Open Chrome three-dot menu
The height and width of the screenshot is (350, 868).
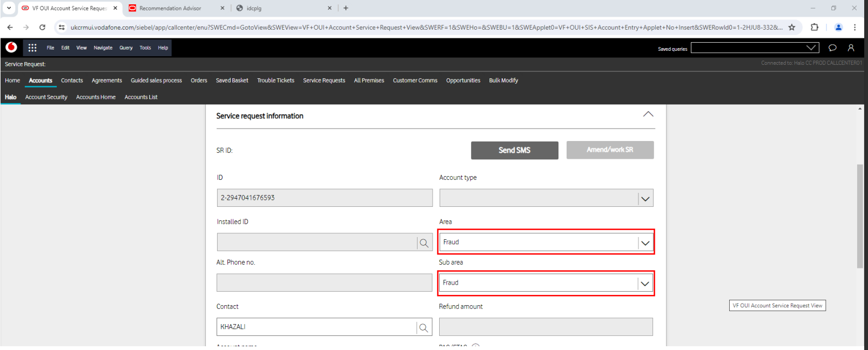(x=854, y=27)
